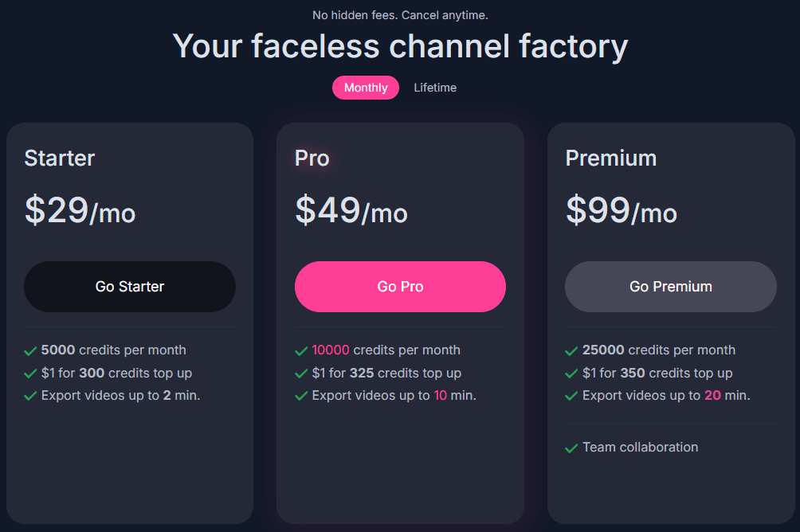Click the Pro plan $49/mo price

pyautogui.click(x=351, y=210)
